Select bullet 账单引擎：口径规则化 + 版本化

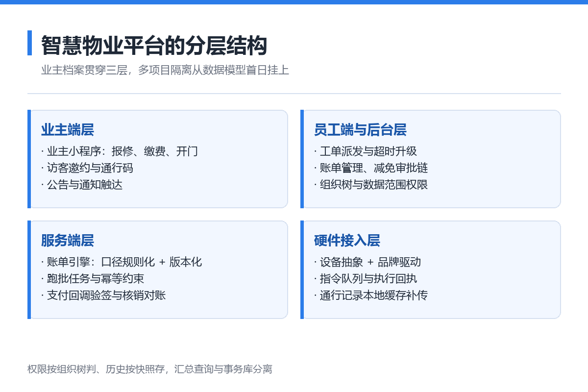point(122,262)
